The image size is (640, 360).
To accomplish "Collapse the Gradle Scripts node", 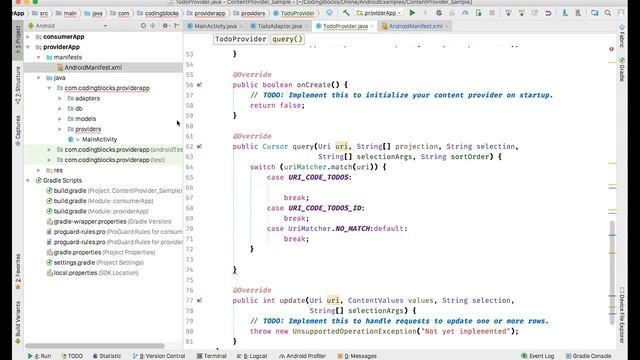I will tap(28, 180).
